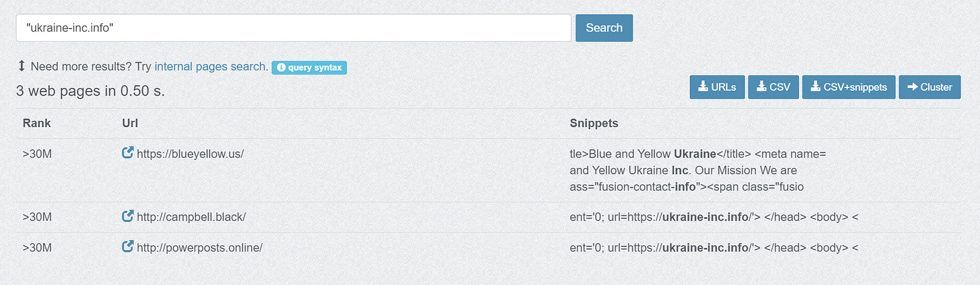Export CSV+snippets file
This screenshot has height=285, width=980.
(x=849, y=87)
